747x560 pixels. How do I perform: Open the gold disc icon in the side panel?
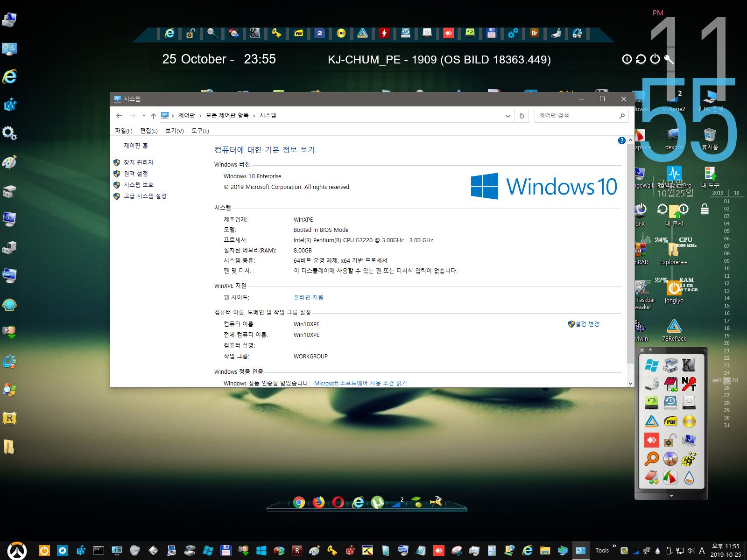point(689,421)
